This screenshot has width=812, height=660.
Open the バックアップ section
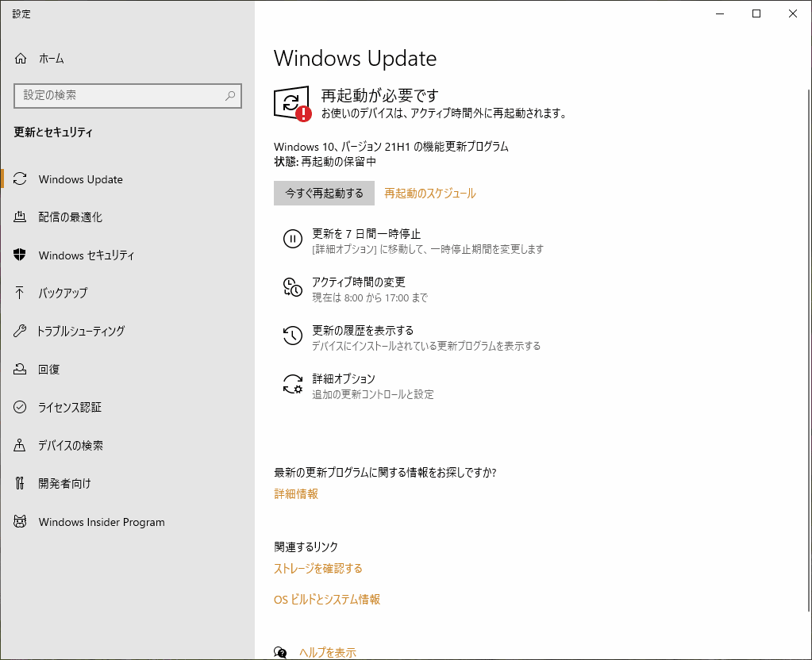point(127,293)
